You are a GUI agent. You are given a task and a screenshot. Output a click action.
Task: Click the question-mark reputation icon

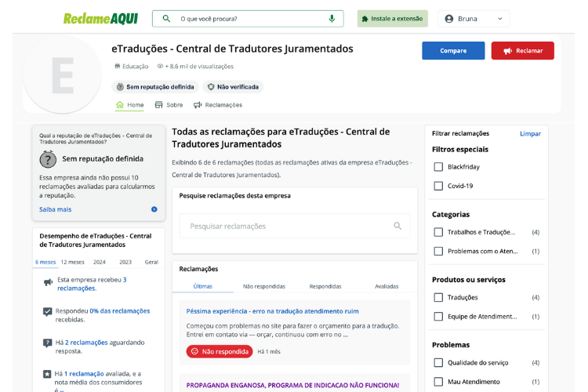48,159
